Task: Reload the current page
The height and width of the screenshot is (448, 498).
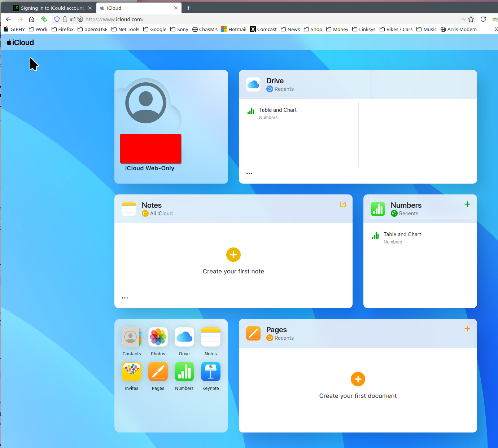Action: point(483,19)
